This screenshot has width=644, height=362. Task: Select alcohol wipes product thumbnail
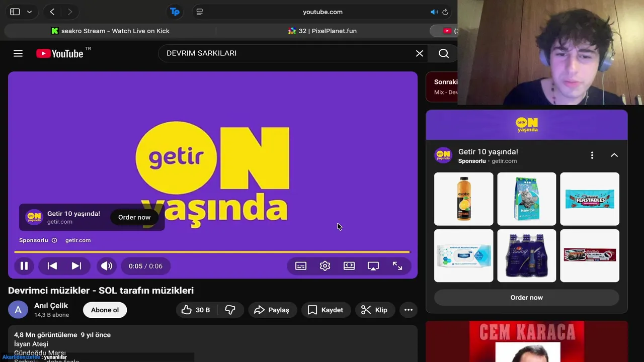(x=464, y=256)
